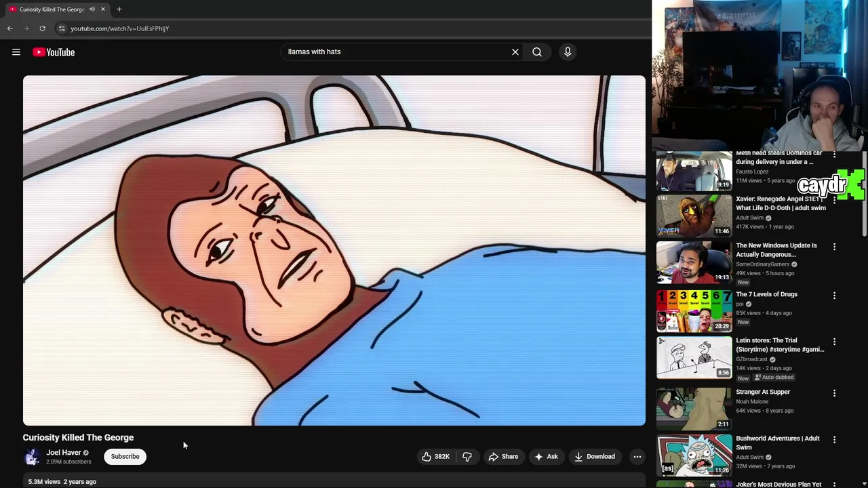868x488 pixels.
Task: Like the video with thumbs up
Action: click(435, 456)
